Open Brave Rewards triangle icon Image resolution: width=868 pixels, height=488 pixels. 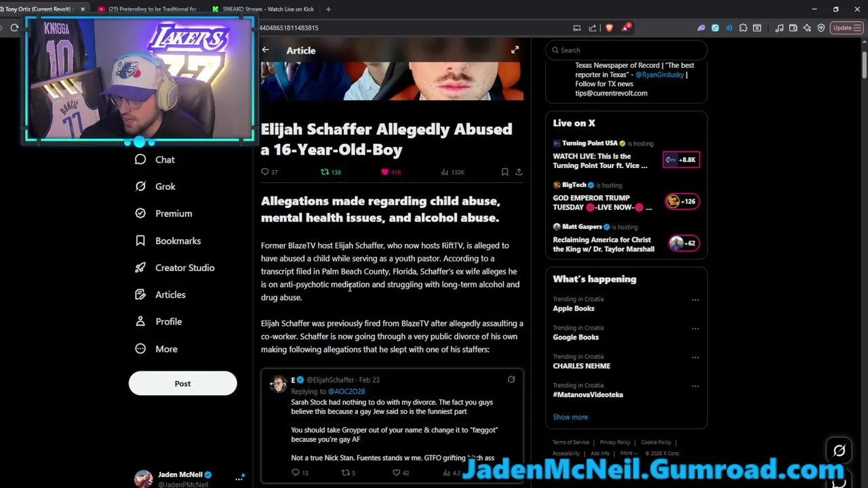pos(625,28)
